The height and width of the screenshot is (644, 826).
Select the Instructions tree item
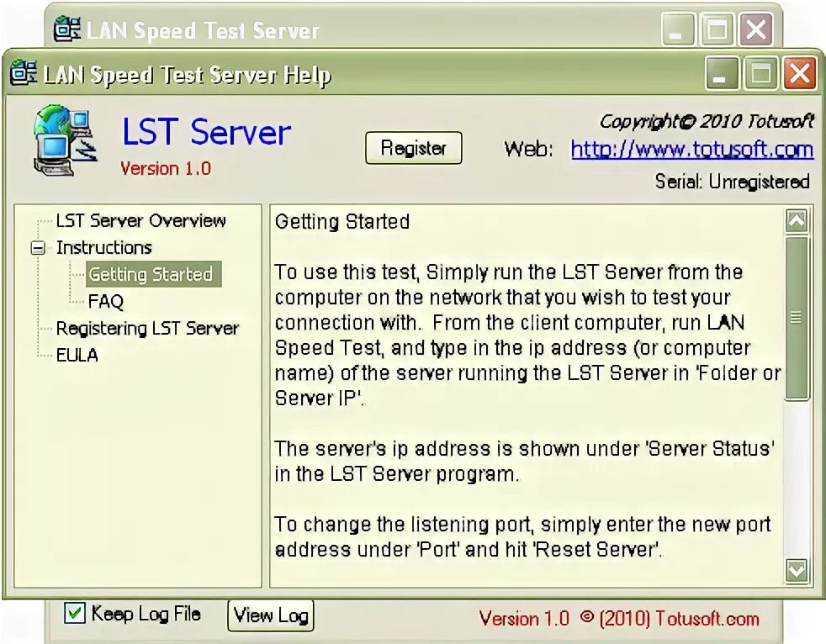click(104, 247)
